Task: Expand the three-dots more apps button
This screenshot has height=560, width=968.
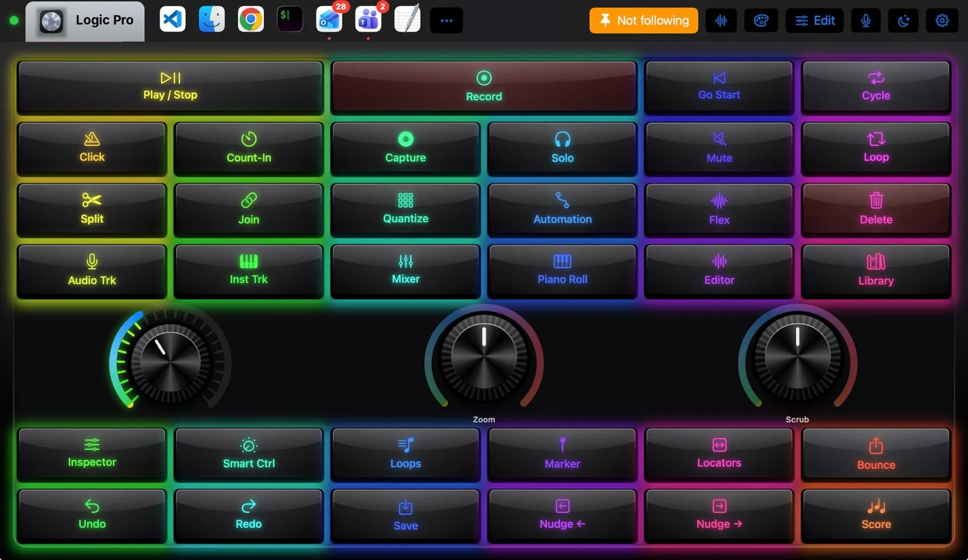Action: click(x=446, y=20)
